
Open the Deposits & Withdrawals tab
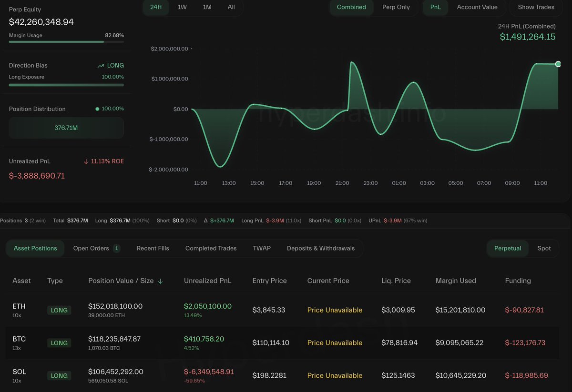click(320, 248)
